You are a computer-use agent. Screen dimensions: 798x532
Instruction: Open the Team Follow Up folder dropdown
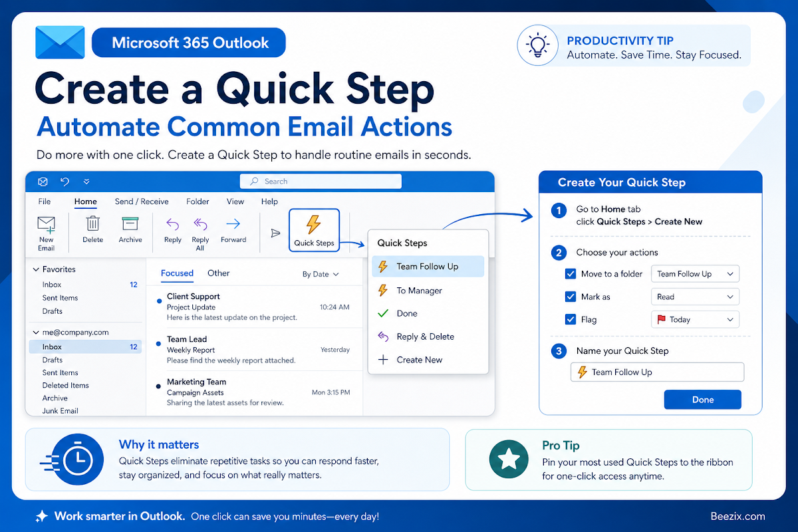tap(695, 274)
